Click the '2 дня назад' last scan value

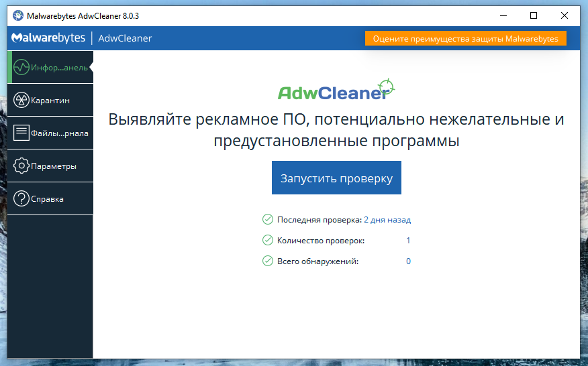387,220
